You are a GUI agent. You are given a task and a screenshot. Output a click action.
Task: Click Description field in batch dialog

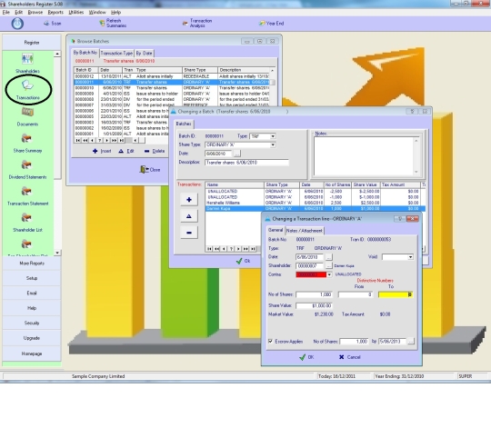tap(246, 163)
